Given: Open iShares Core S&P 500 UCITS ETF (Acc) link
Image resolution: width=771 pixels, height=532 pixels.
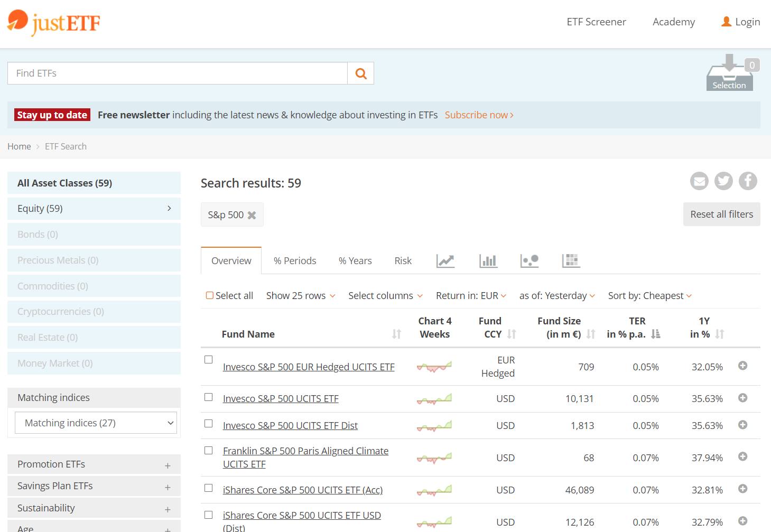Looking at the screenshot, I should [x=303, y=490].
